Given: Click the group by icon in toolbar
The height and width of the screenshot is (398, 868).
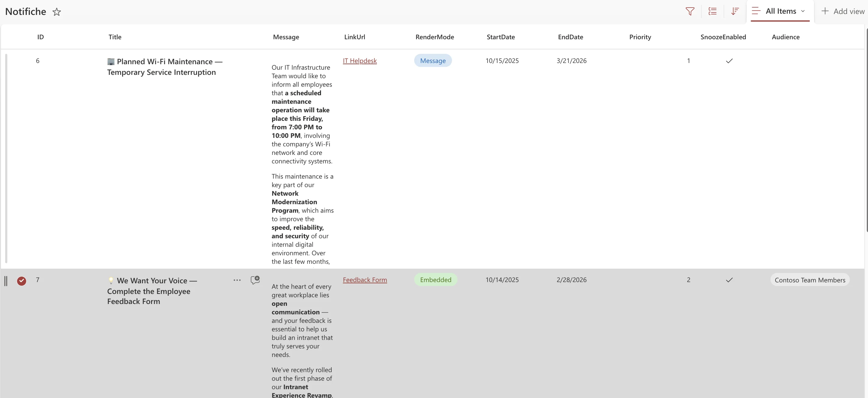Looking at the screenshot, I should [x=712, y=12].
